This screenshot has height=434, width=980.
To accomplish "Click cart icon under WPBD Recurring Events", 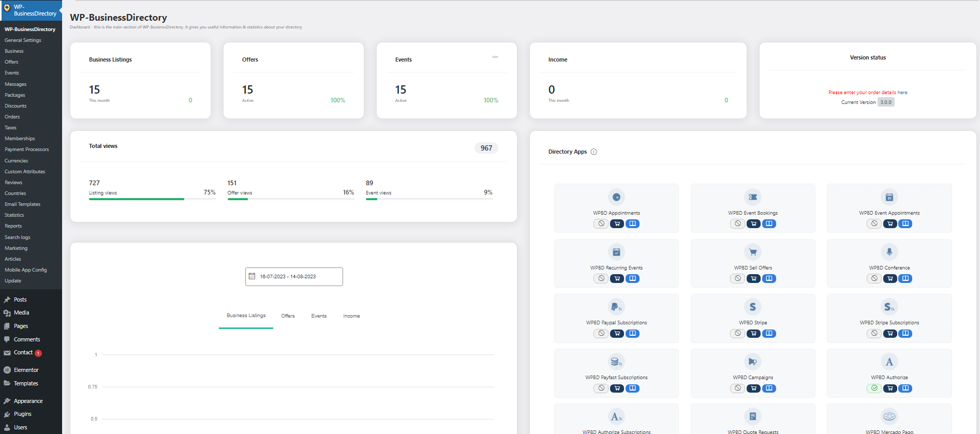I will coord(617,279).
